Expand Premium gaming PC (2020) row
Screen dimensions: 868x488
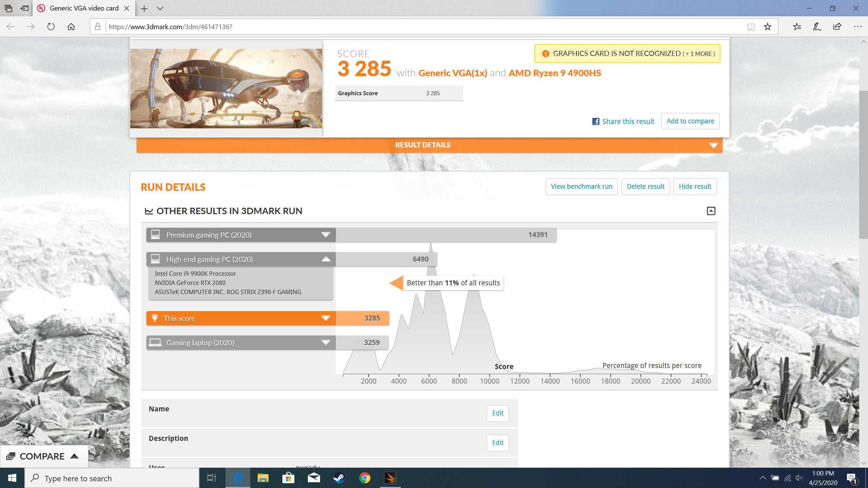pos(325,235)
